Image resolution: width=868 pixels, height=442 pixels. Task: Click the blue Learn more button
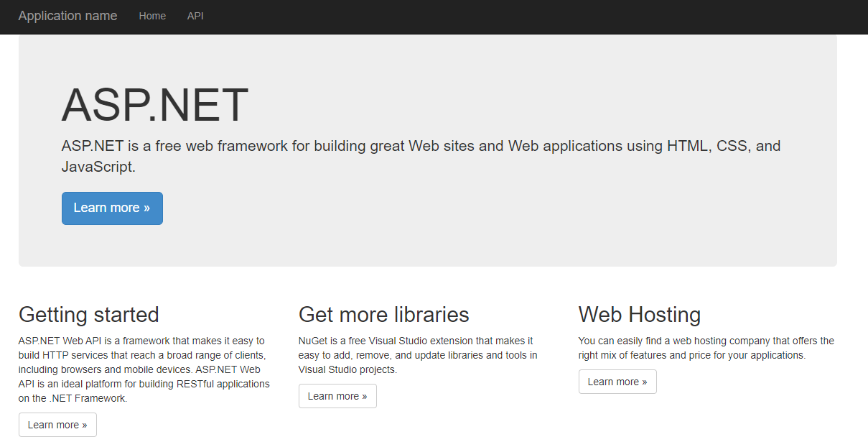pyautogui.click(x=112, y=208)
